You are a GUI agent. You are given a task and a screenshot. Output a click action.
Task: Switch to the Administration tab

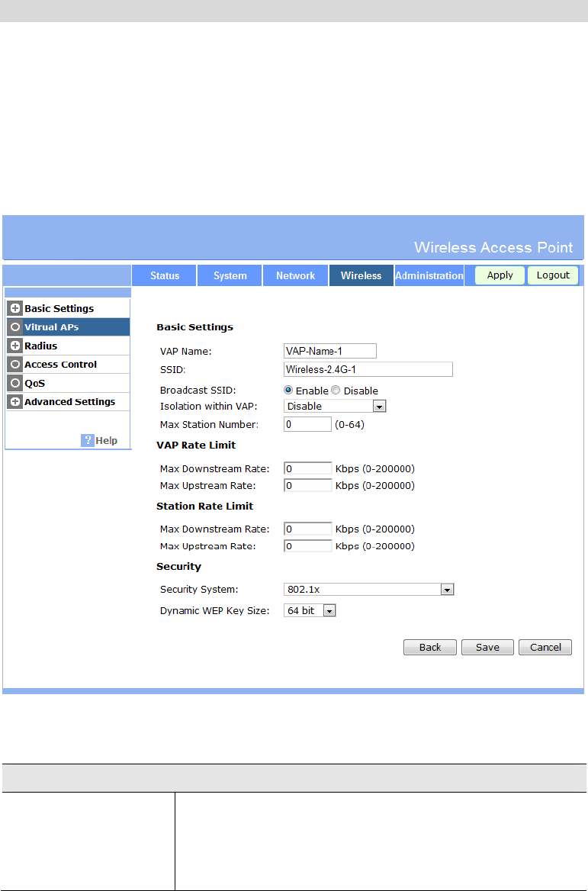[x=429, y=275]
